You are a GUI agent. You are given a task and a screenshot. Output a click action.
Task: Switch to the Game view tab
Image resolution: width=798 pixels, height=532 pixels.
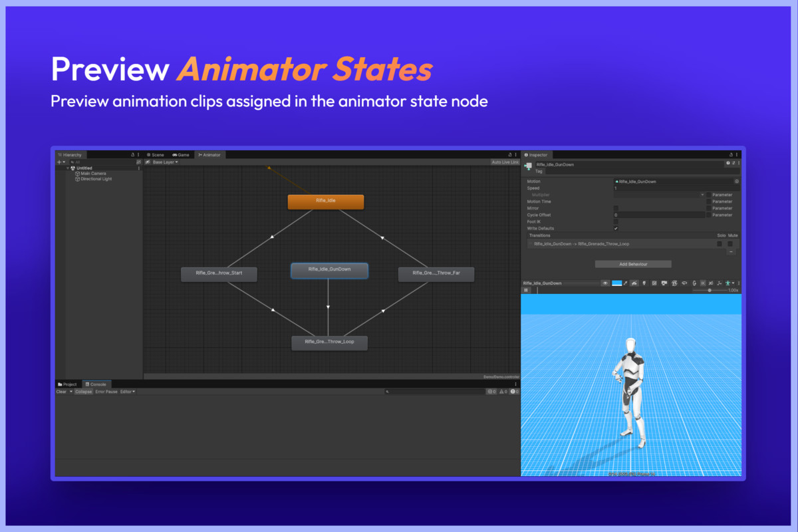pos(181,154)
